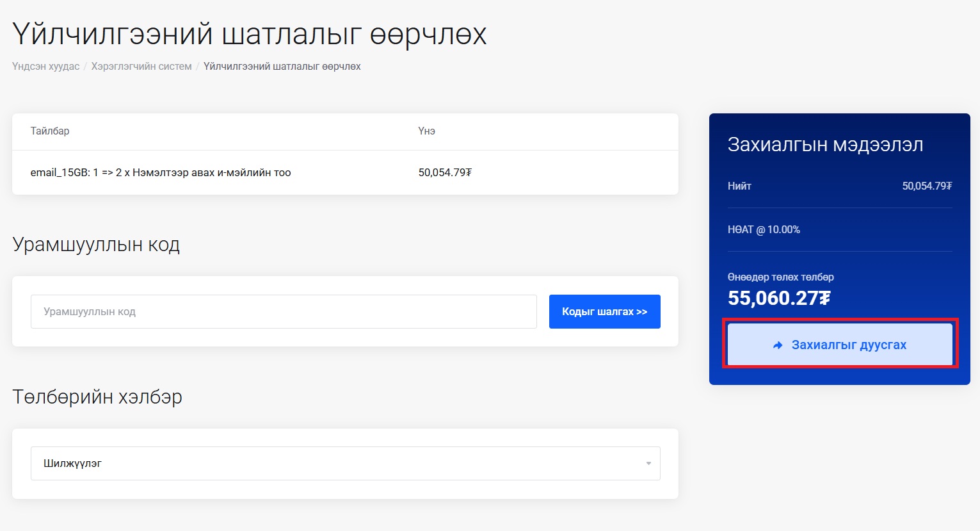This screenshot has height=531, width=980.
Task: Select the email_15GB upgrade description row
Action: 161,173
